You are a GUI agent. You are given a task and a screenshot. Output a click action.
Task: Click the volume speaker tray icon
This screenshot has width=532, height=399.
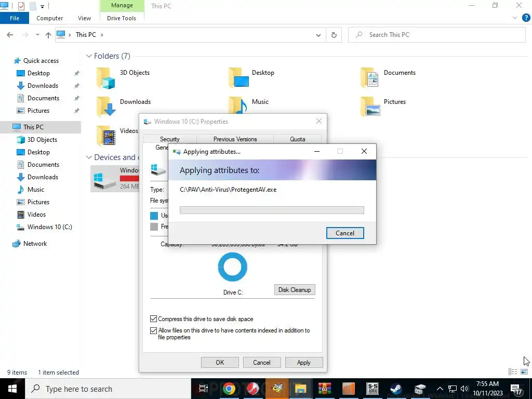(464, 389)
